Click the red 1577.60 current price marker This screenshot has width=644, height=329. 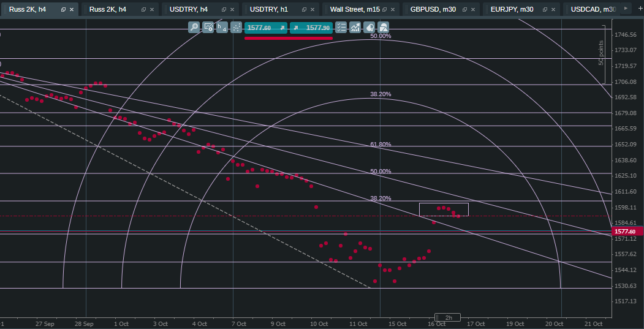click(628, 232)
